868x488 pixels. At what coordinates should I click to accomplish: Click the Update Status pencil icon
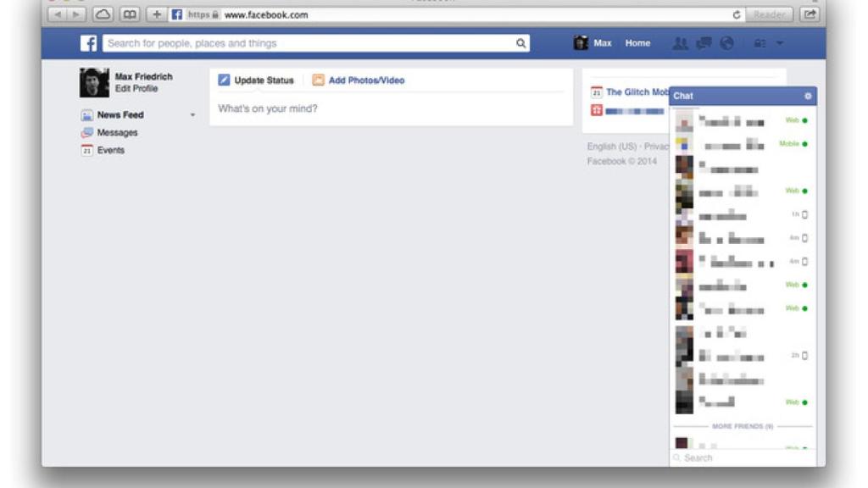(x=225, y=79)
